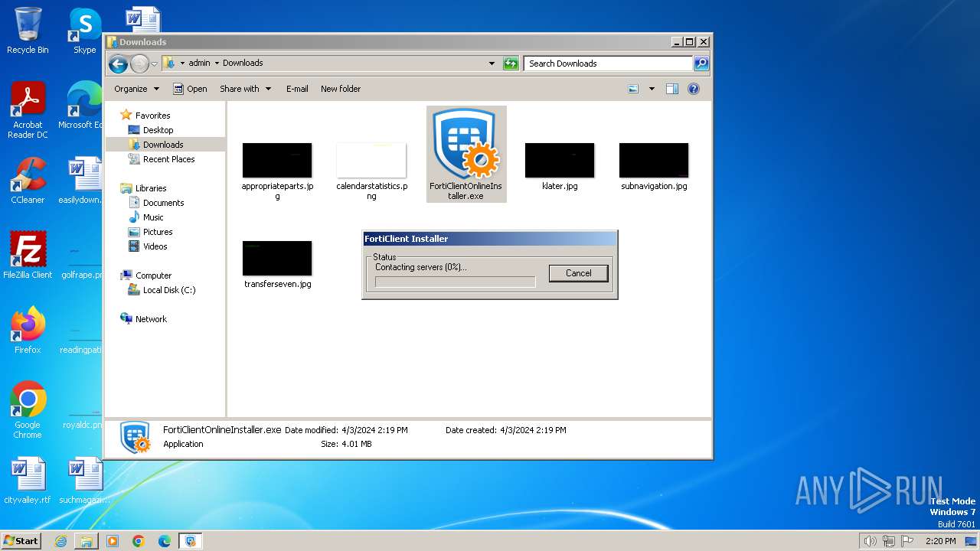This screenshot has height=551, width=980.
Task: Click Open in Explorer toolbar
Action: 190,89
